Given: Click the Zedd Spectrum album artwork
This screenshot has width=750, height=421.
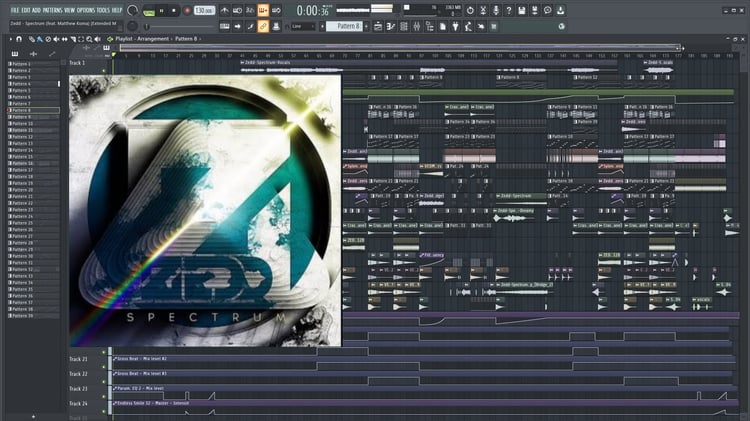Looking at the screenshot, I should (205, 210).
